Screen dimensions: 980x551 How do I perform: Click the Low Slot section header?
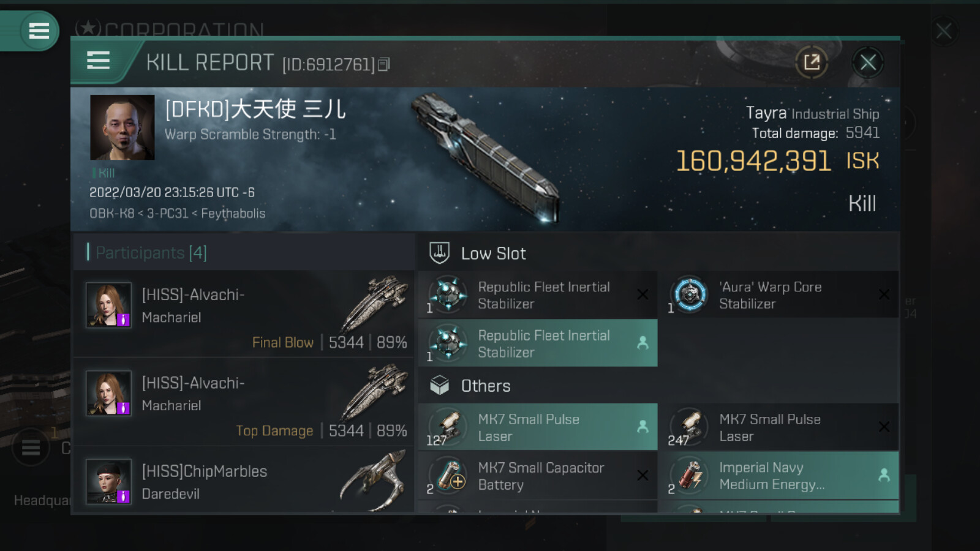[493, 253]
